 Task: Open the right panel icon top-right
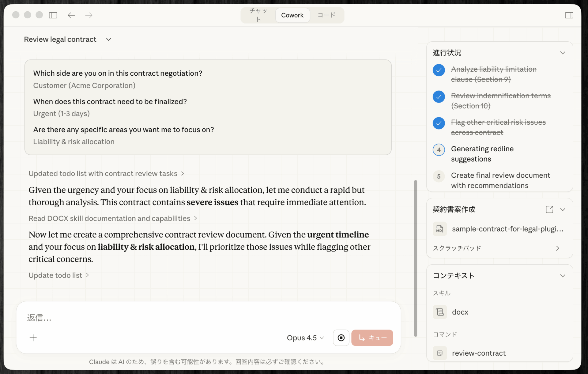pyautogui.click(x=569, y=15)
